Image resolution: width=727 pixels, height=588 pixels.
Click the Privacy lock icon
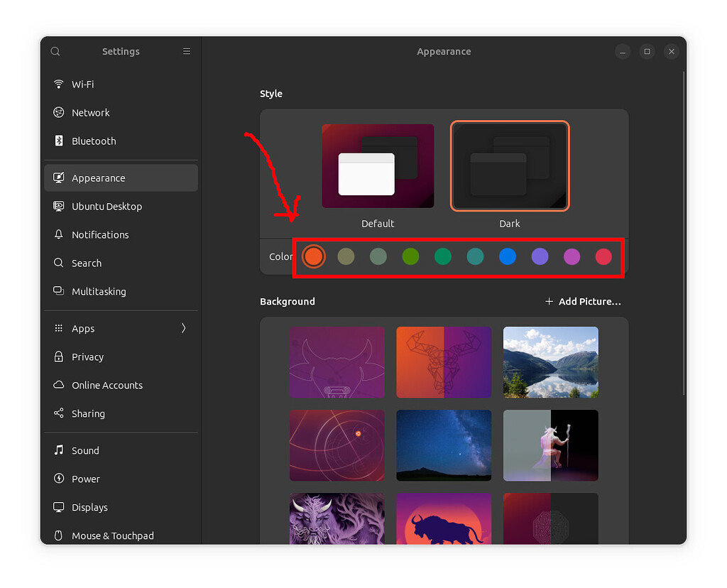(x=59, y=356)
